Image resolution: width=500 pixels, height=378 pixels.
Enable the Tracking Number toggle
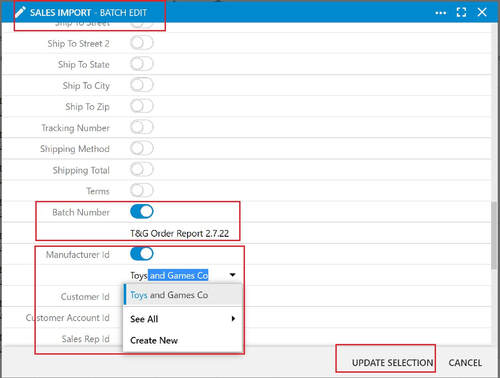[142, 127]
